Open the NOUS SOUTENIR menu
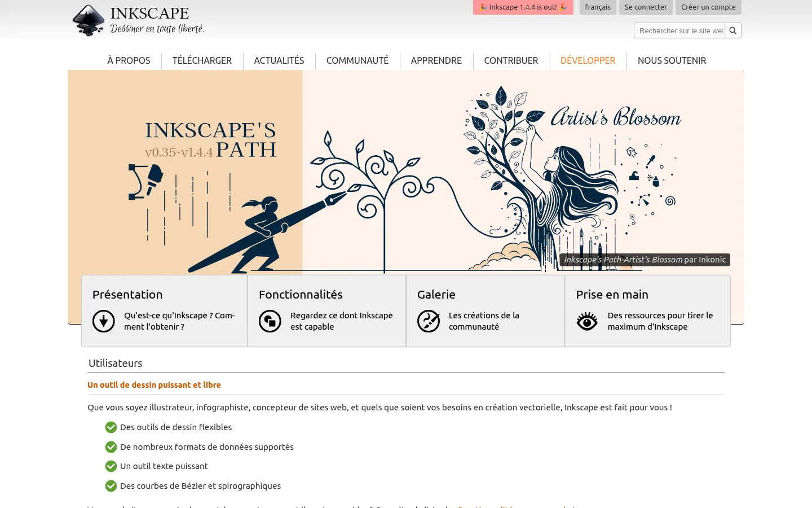812x508 pixels. [672, 60]
